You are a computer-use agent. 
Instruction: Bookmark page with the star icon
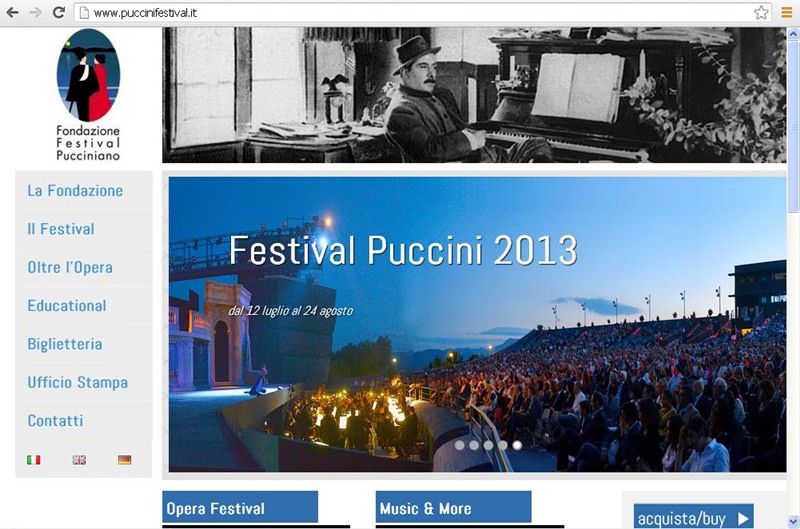tap(761, 12)
